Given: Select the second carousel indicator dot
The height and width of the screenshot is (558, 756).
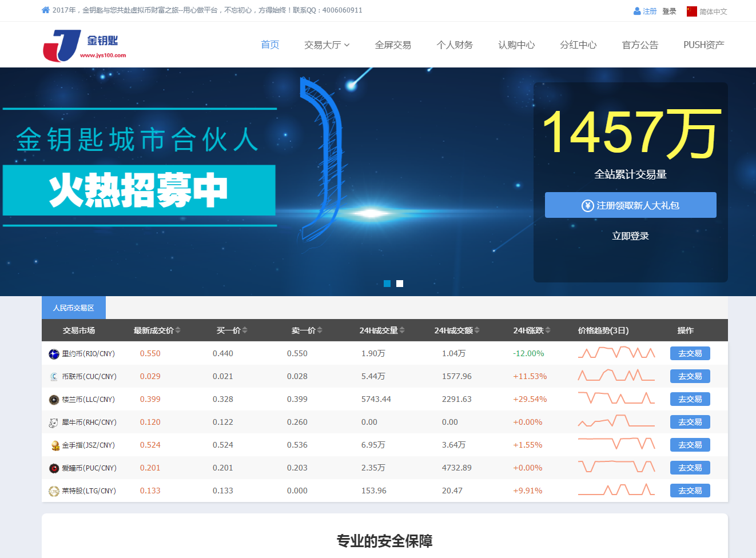Looking at the screenshot, I should 400,283.
